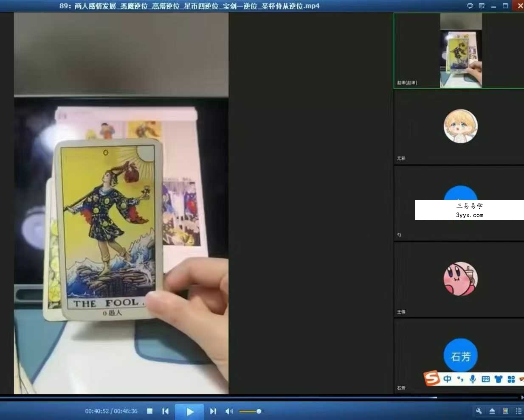
Task: Minimize the media player window
Action: tap(493, 6)
